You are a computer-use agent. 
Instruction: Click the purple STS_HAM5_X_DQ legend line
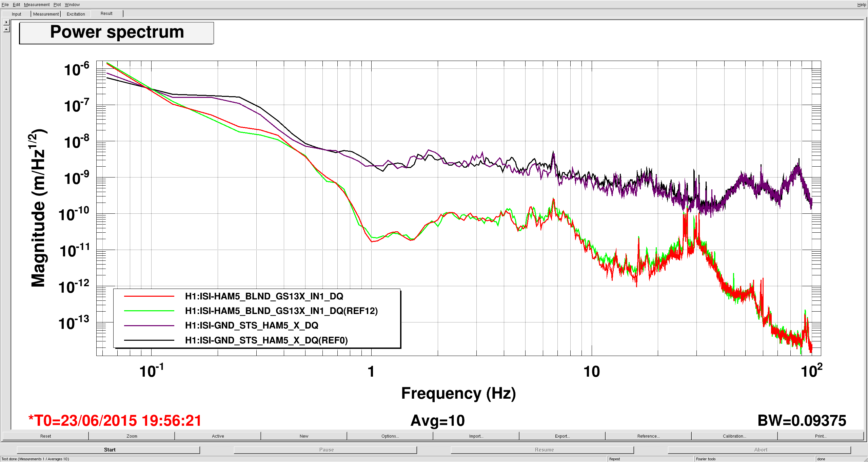pyautogui.click(x=149, y=325)
